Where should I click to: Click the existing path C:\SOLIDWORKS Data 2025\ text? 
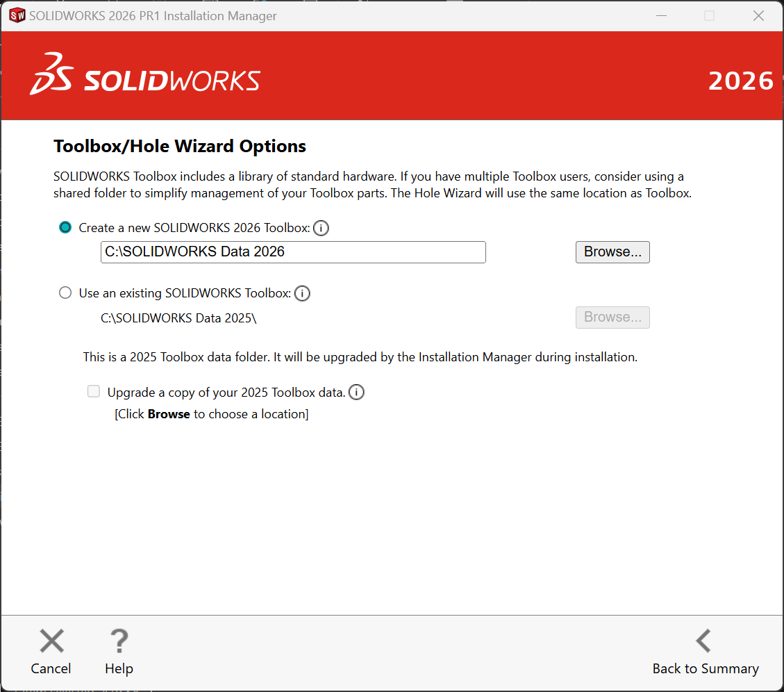coord(178,318)
